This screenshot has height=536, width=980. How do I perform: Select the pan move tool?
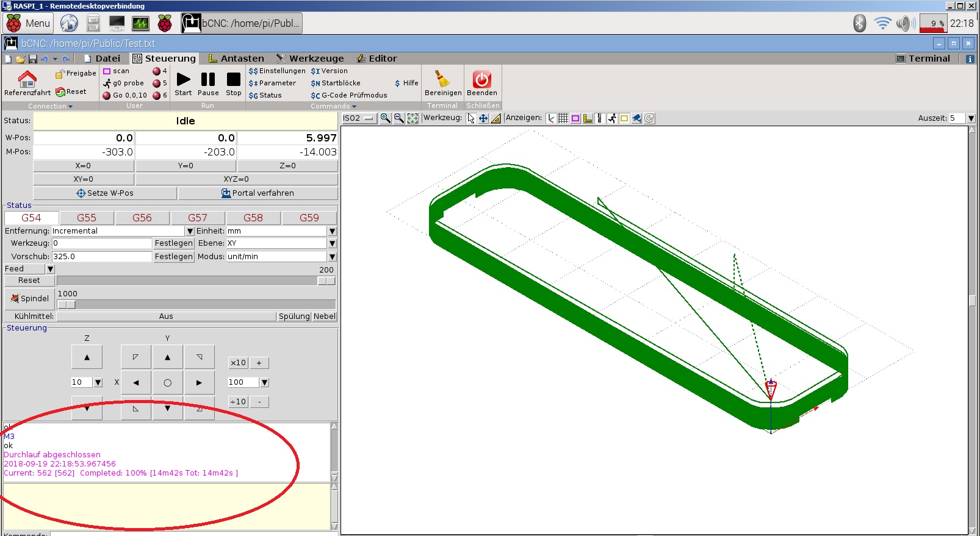(483, 118)
